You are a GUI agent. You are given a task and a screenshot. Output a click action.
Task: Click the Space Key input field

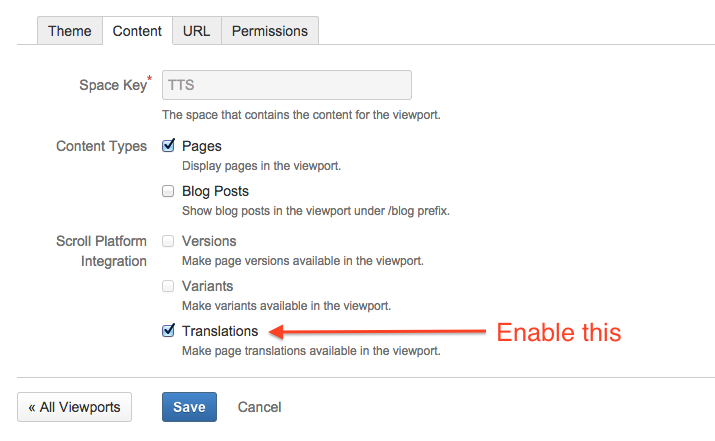287,85
